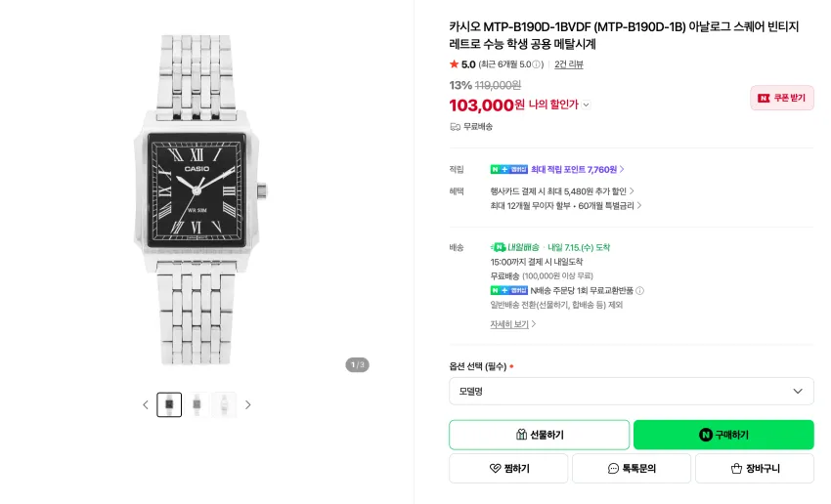831x504 pixels.
Task: Open the 모델명 option dropdown
Action: click(x=632, y=392)
